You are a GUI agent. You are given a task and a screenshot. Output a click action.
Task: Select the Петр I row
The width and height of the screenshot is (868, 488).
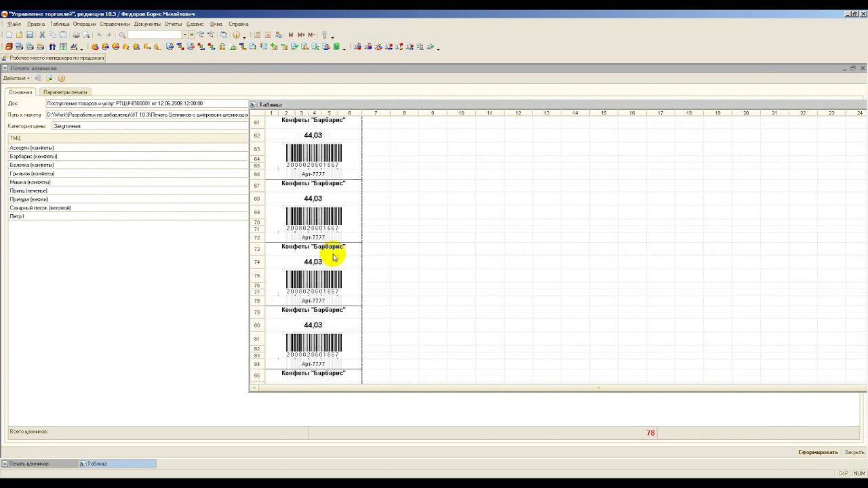pyautogui.click(x=128, y=217)
